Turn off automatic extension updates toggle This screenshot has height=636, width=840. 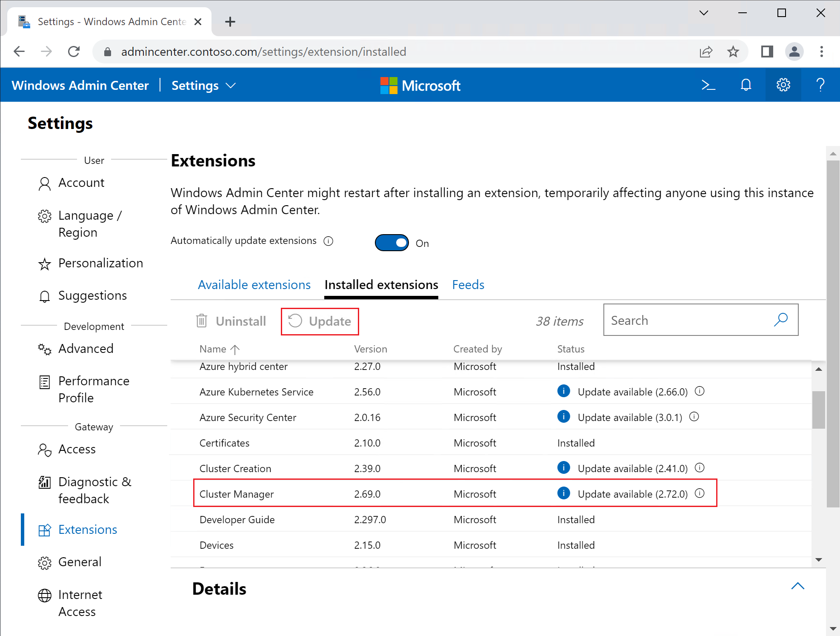point(391,243)
